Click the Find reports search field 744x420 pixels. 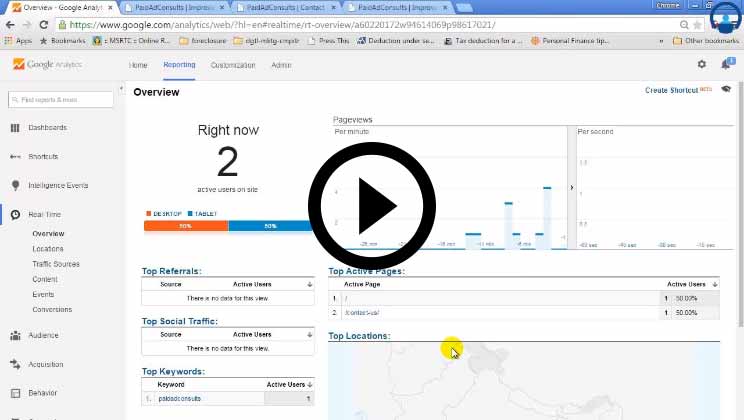[61, 100]
